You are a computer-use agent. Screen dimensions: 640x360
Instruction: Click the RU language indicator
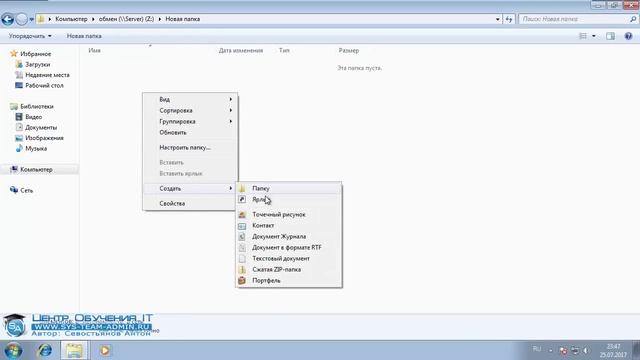coord(537,349)
